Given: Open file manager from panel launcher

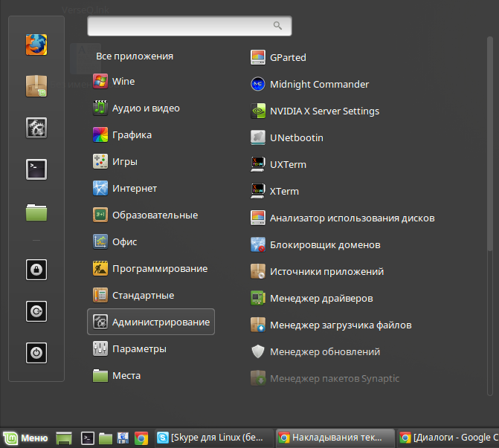Looking at the screenshot, I should pyautogui.click(x=106, y=438).
